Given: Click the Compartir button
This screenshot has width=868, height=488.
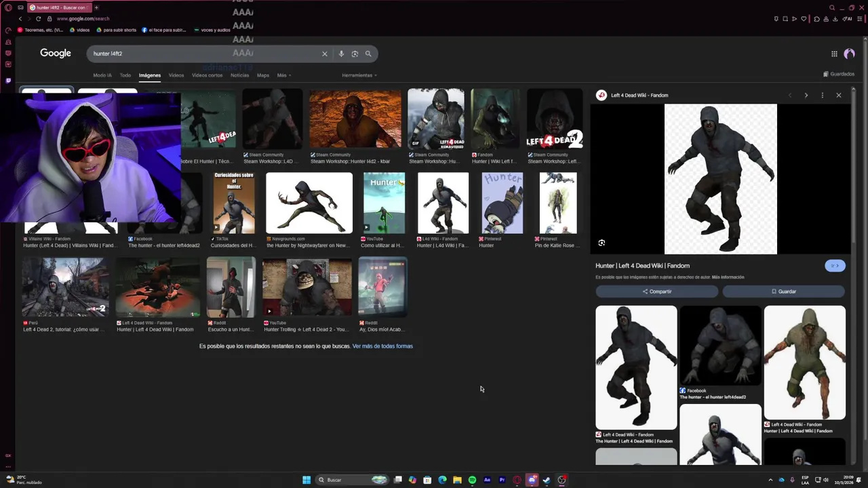Looking at the screenshot, I should tap(656, 291).
